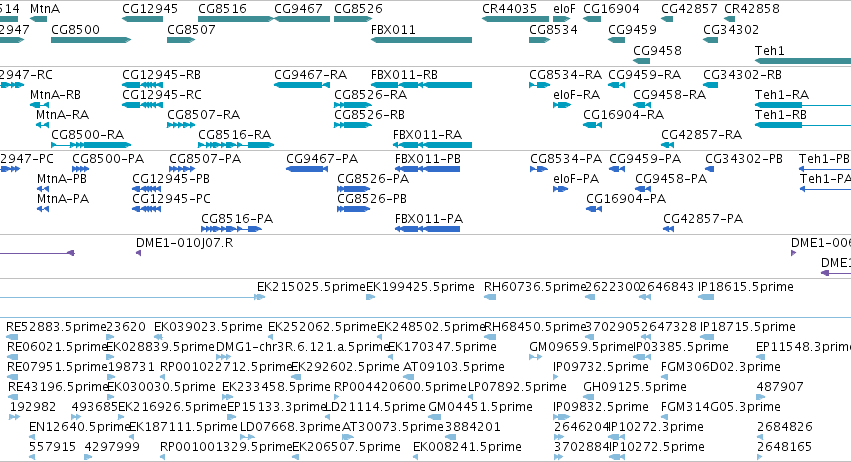Click the CG12945 gene feature label

150,9
